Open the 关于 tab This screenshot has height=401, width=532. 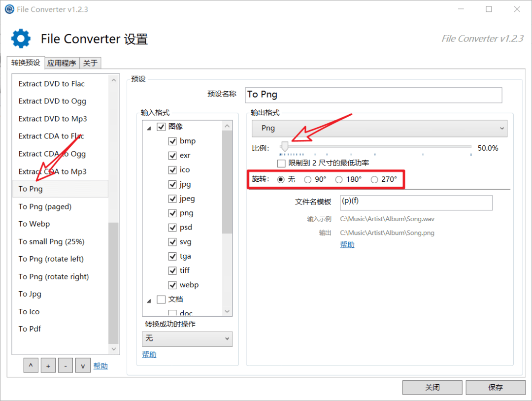click(x=90, y=63)
